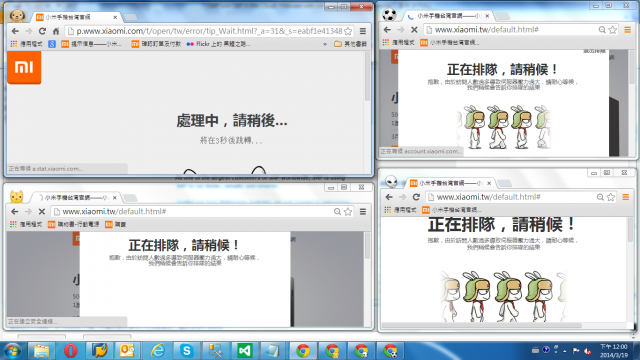Open Chrome menu in bottom-left window
This screenshot has width=640, height=360.
click(363, 211)
